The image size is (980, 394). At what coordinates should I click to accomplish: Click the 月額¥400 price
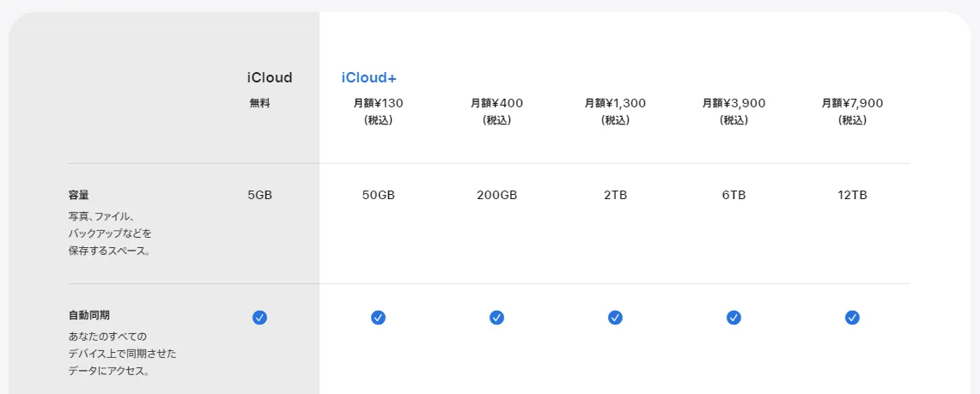click(x=497, y=104)
